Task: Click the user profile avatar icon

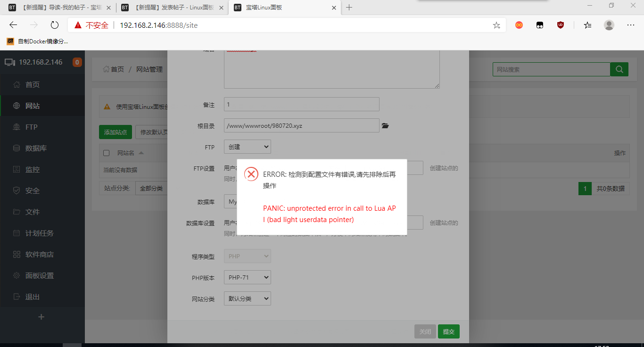Action: click(609, 25)
